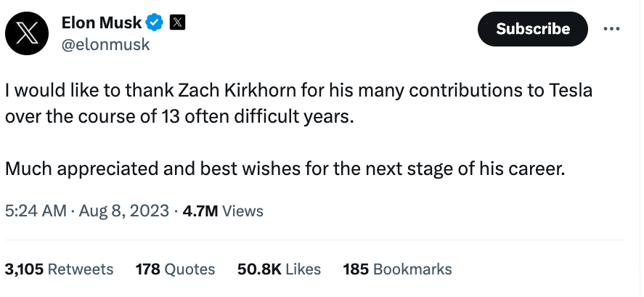Click the X logo profile avatar

pyautogui.click(x=28, y=34)
